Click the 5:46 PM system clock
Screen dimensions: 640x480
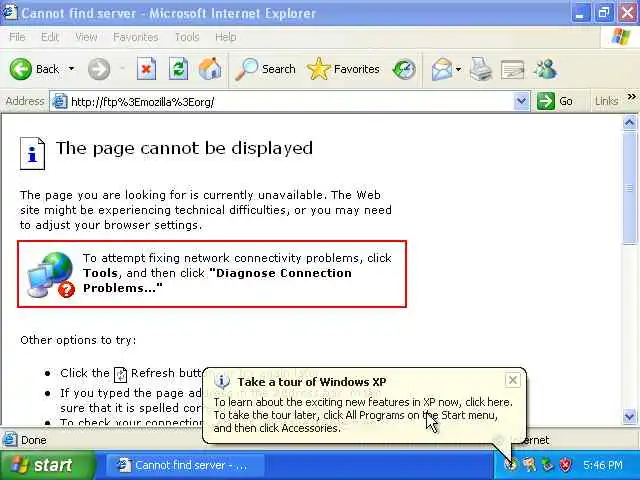(603, 465)
